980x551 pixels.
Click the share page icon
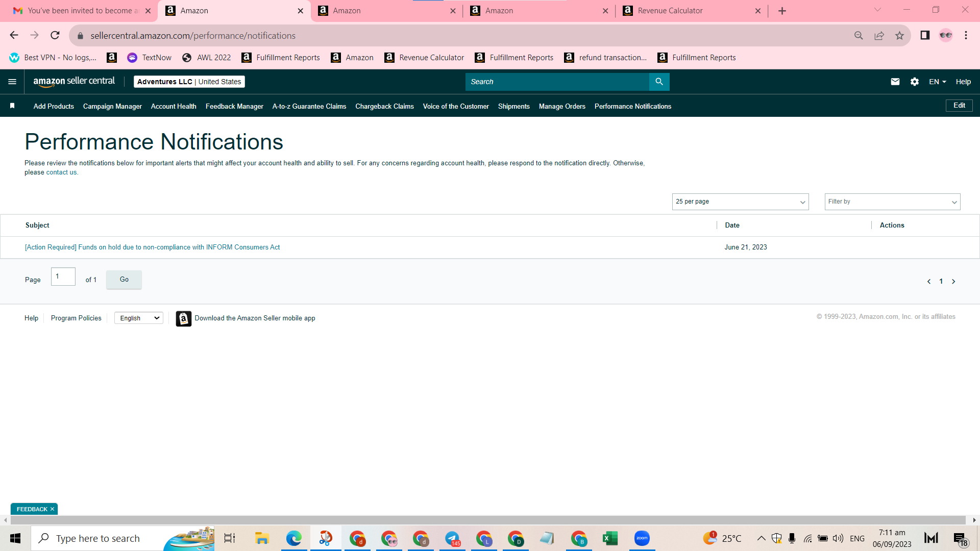879,35
